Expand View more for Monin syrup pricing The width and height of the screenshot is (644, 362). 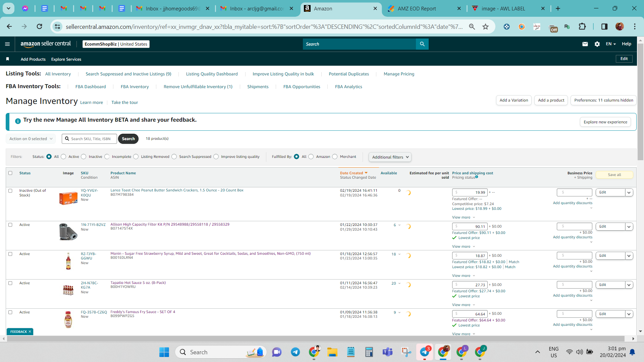pos(464,276)
